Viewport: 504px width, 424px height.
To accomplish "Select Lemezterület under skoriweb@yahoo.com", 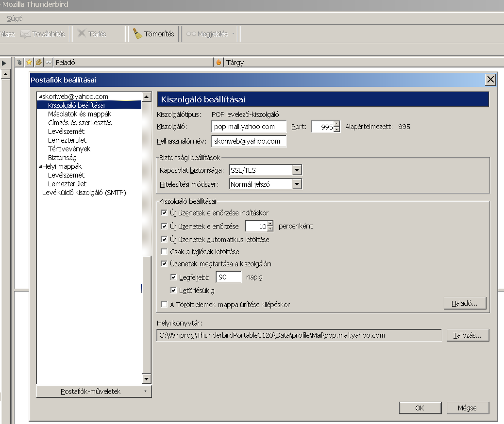I will tap(67, 140).
